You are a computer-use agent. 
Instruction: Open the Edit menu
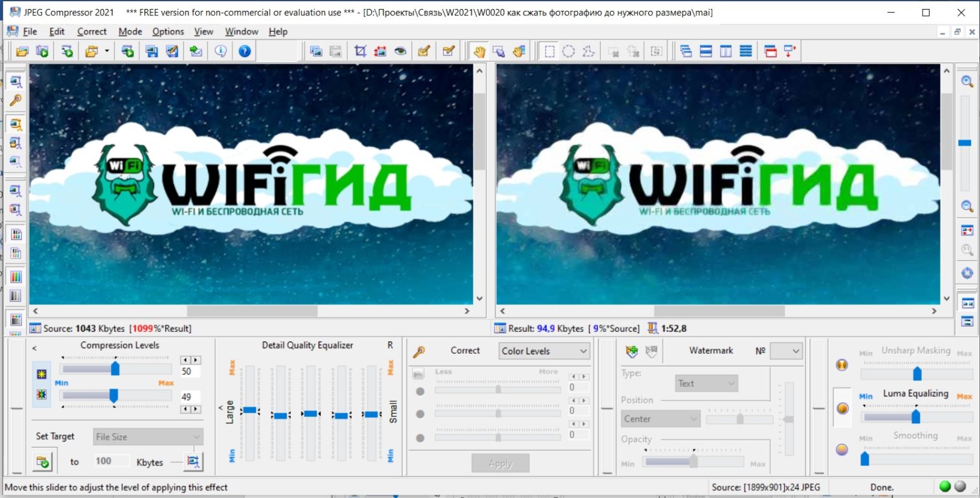click(57, 31)
